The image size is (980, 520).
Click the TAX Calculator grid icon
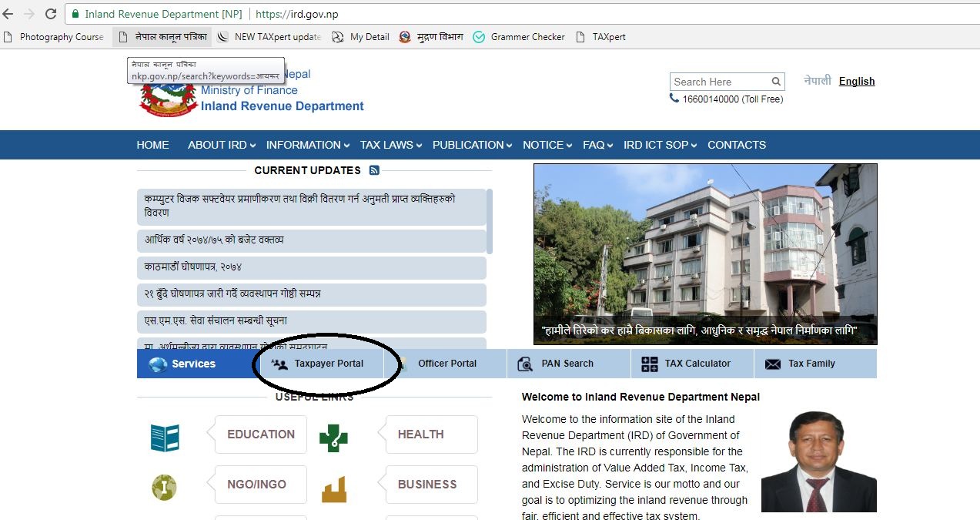click(650, 364)
